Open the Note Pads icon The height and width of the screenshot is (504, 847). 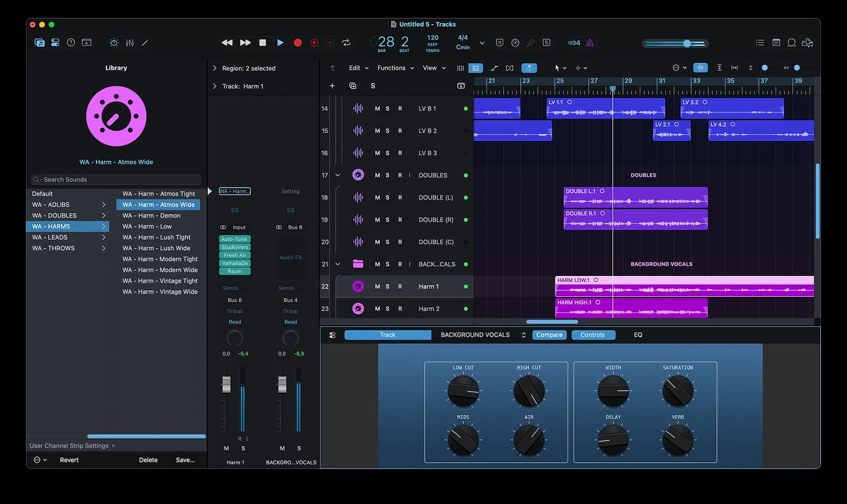click(776, 43)
